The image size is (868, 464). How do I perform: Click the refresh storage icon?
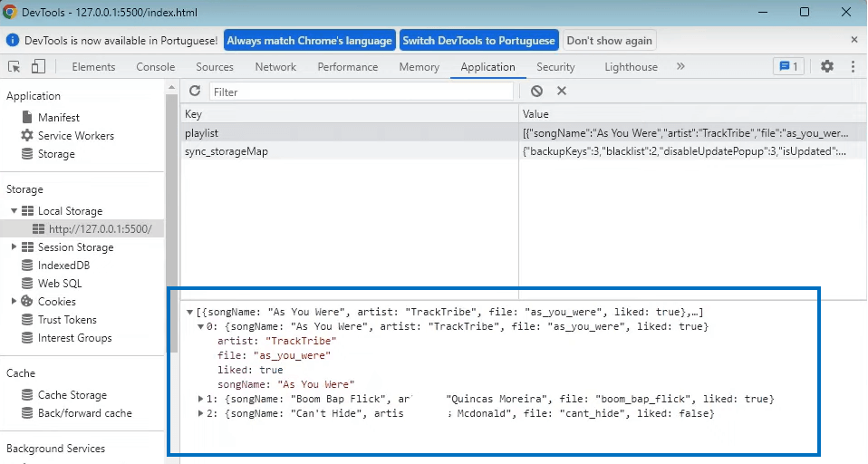coord(194,91)
